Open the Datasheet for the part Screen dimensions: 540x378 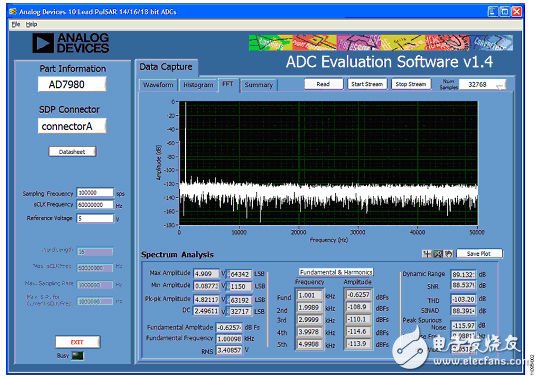(x=72, y=152)
